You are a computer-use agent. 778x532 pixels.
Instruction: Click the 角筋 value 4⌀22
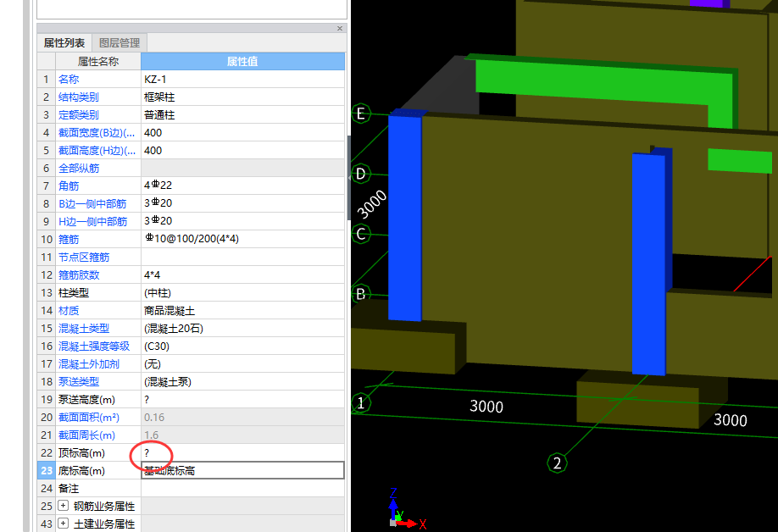tap(242, 186)
